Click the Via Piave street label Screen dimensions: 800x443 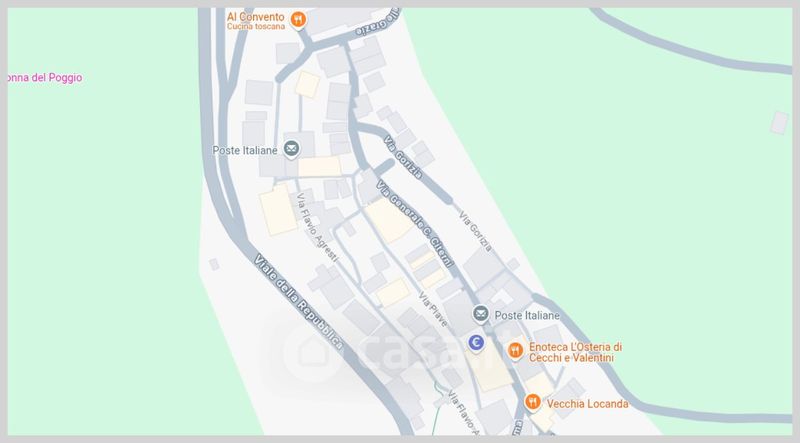[x=433, y=309]
